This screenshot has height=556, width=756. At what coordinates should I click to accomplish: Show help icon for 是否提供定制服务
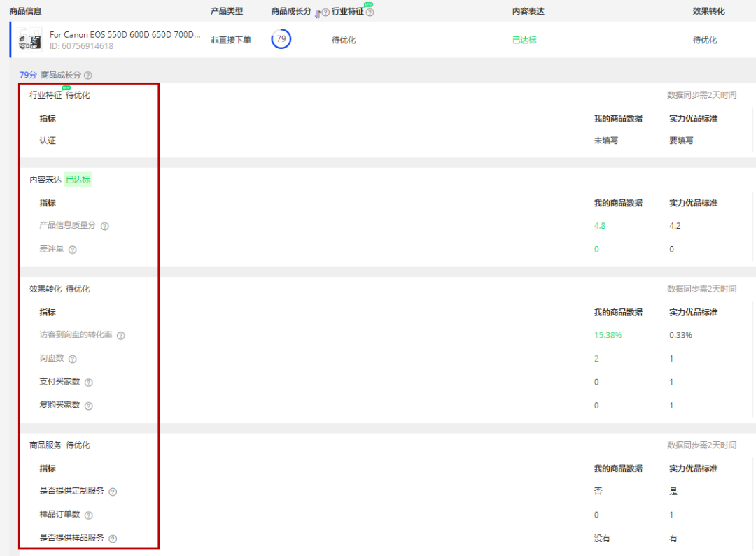click(113, 492)
